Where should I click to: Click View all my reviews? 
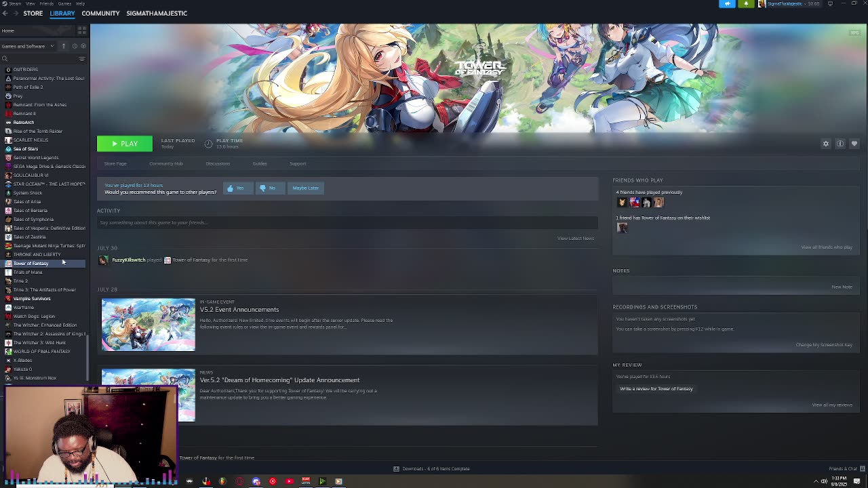click(832, 405)
